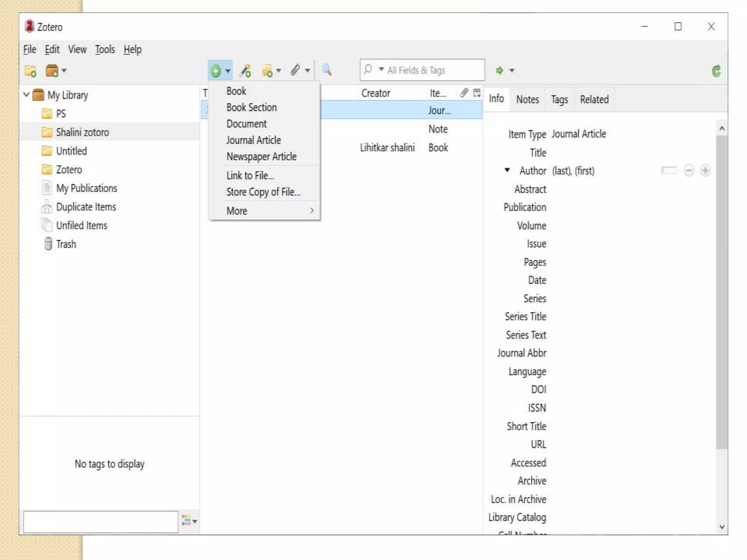Collapse the My Library tree
Viewport: 747px width, 560px height.
[x=26, y=95]
